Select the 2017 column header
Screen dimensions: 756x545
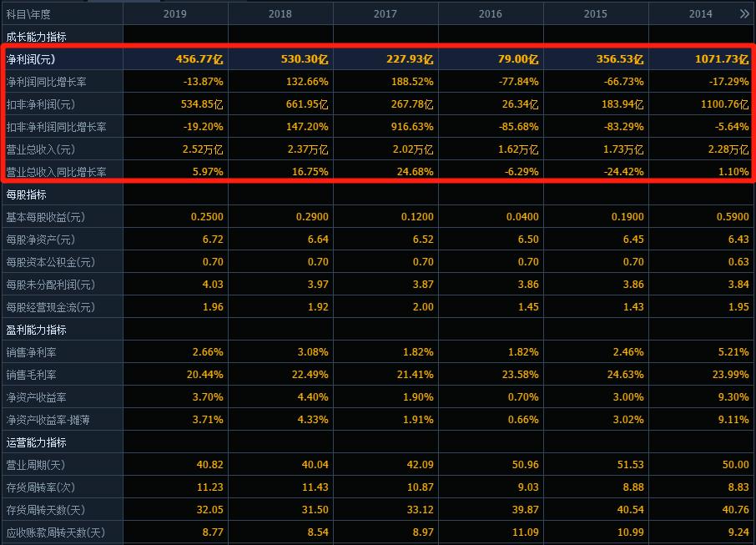click(x=386, y=14)
